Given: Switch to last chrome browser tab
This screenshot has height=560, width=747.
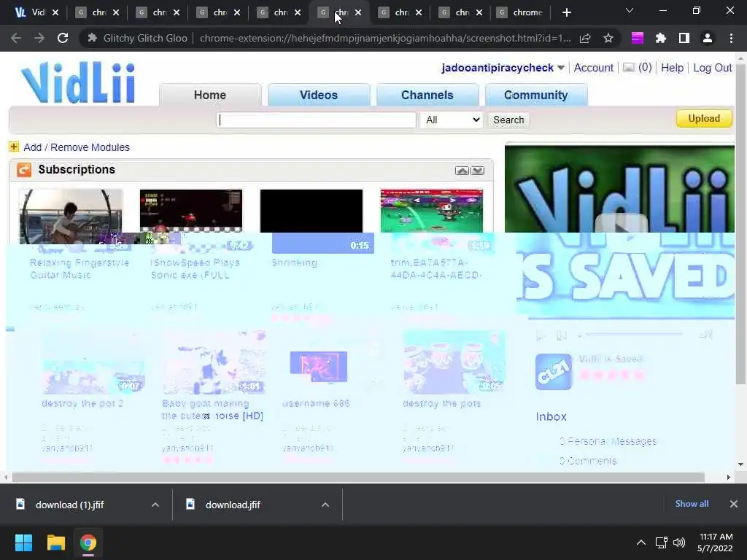Looking at the screenshot, I should (522, 12).
